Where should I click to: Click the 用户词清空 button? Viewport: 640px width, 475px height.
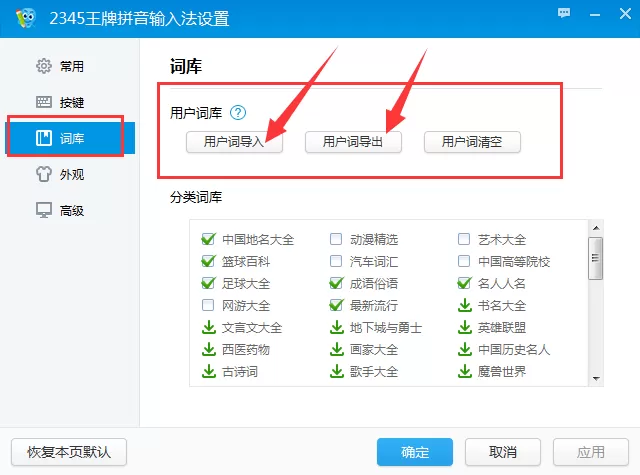click(x=472, y=142)
